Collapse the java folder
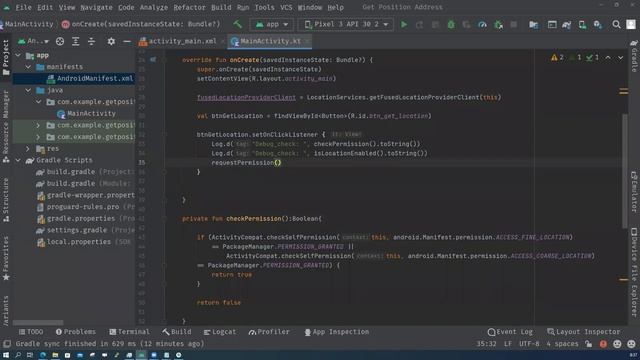This screenshot has width=640, height=360. click(28, 90)
